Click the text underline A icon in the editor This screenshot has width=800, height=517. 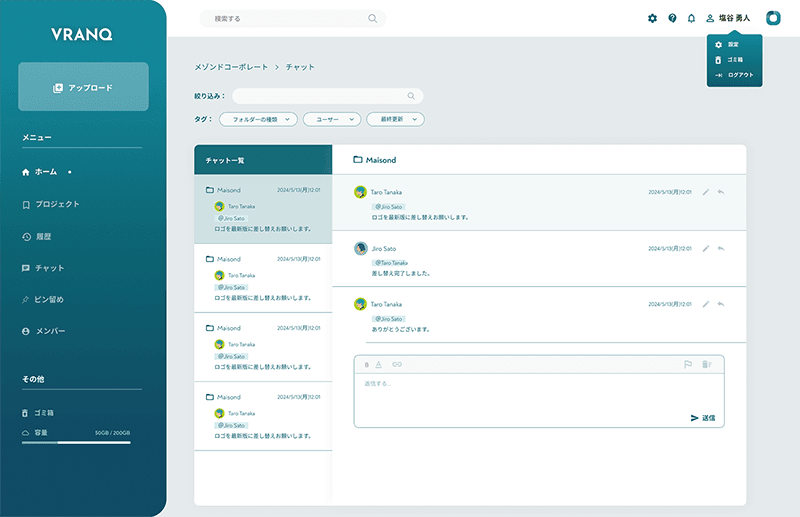[x=379, y=364]
